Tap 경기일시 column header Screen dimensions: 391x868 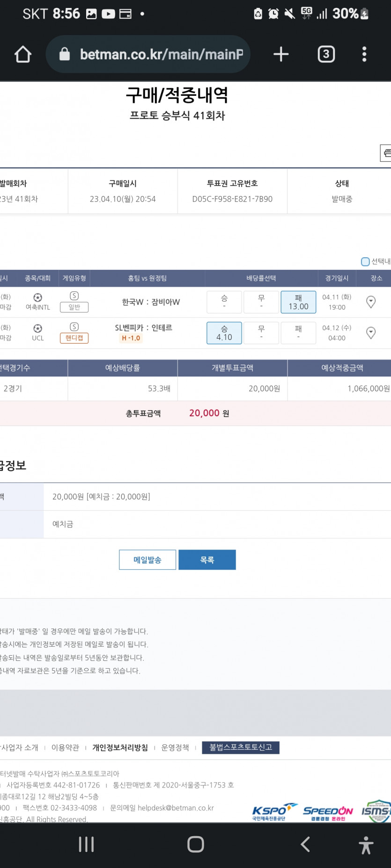click(337, 278)
